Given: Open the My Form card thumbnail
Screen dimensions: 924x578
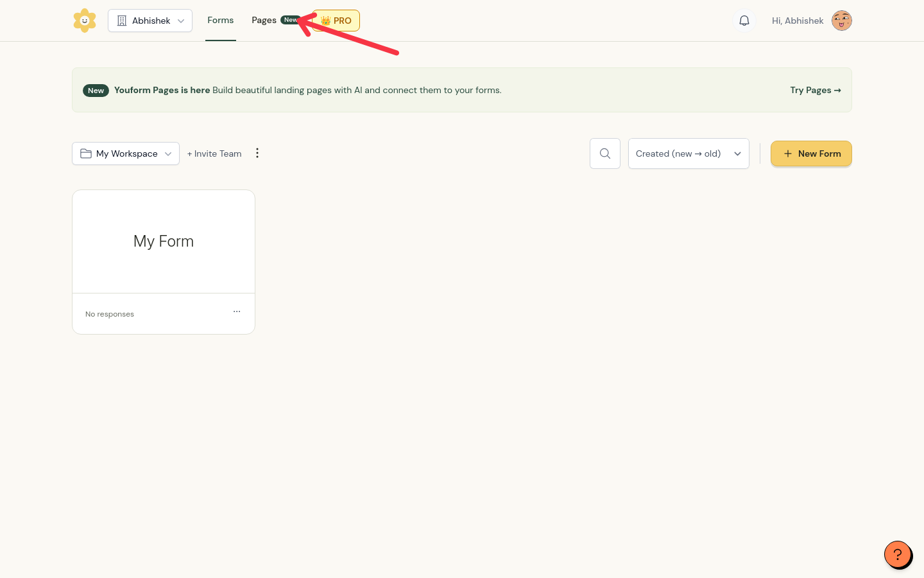Looking at the screenshot, I should (164, 241).
